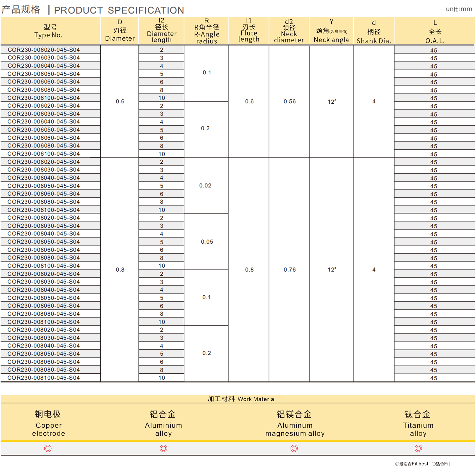Click COR230-008020-045-S04 in the 0.05 radius group
The height and width of the screenshot is (471, 476).
(44, 218)
